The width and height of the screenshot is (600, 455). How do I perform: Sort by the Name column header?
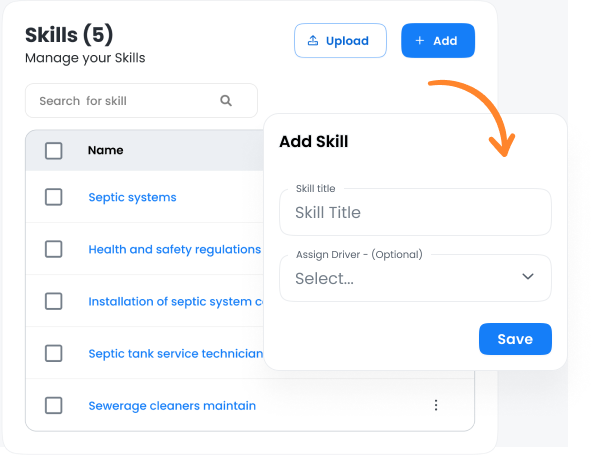pos(106,151)
